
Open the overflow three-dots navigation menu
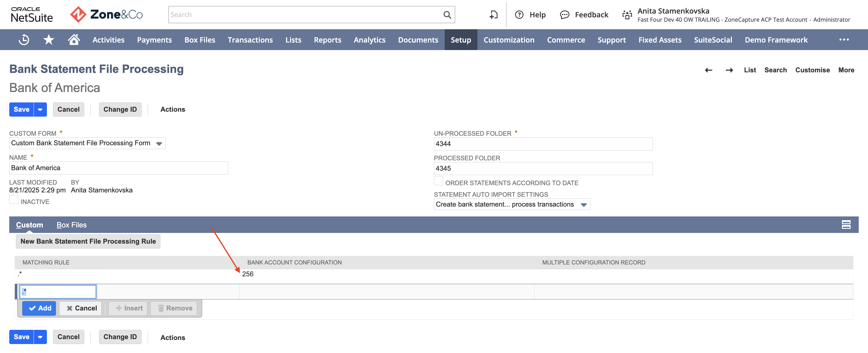[844, 40]
